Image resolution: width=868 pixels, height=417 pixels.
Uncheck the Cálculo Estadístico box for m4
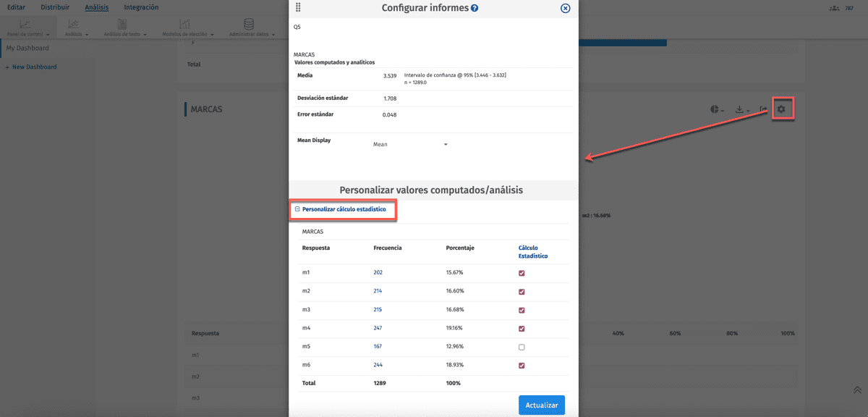coord(522,329)
